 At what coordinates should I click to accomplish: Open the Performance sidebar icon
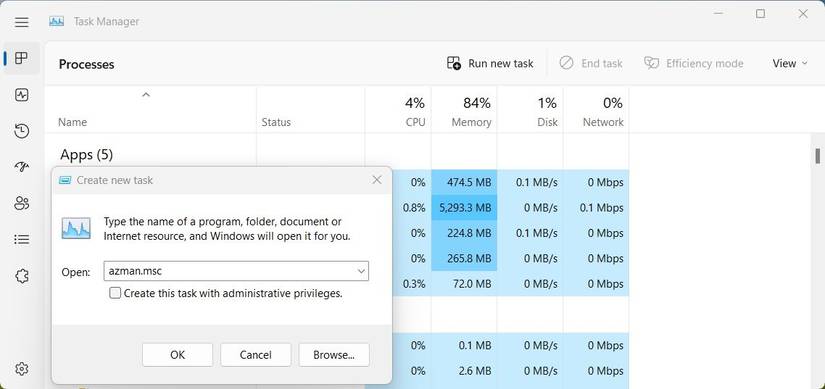click(x=22, y=95)
